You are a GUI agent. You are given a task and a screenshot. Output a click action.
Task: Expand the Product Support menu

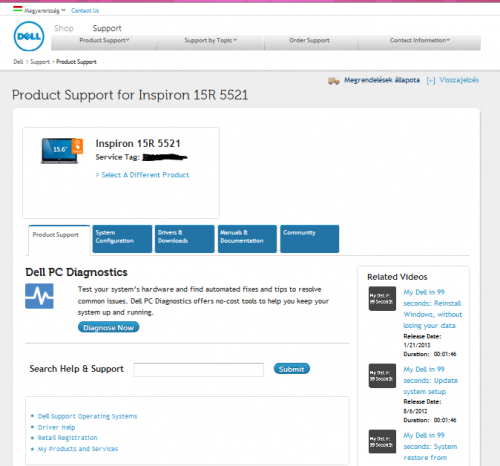coord(104,40)
